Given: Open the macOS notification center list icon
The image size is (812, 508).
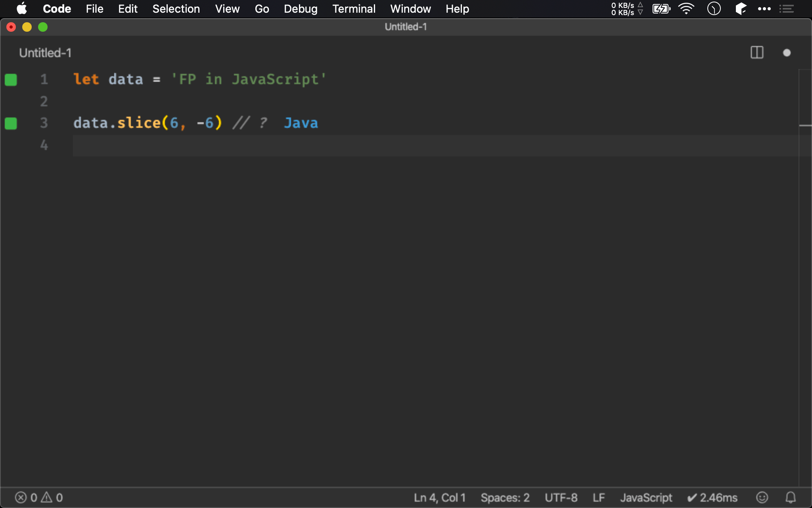Looking at the screenshot, I should (786, 9).
